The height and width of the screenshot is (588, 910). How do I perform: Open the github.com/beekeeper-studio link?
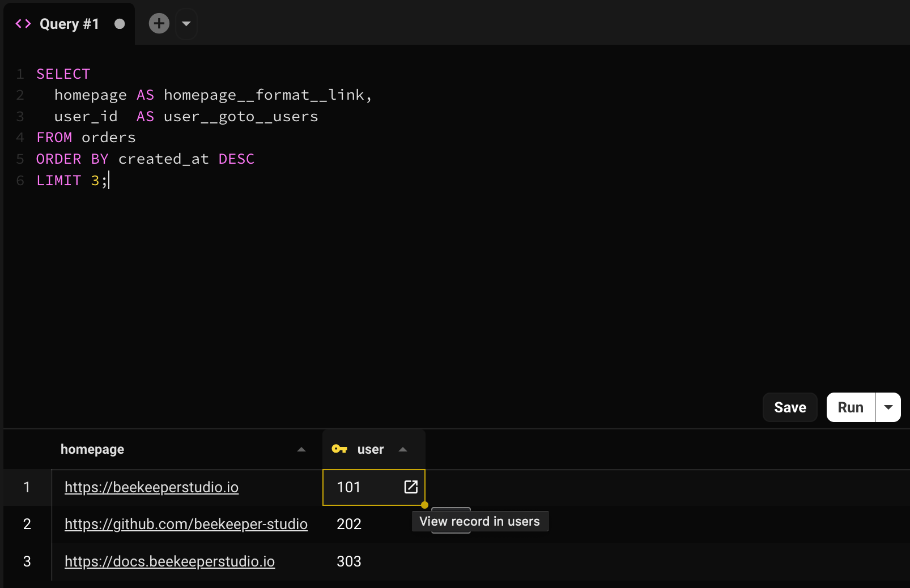pos(186,524)
